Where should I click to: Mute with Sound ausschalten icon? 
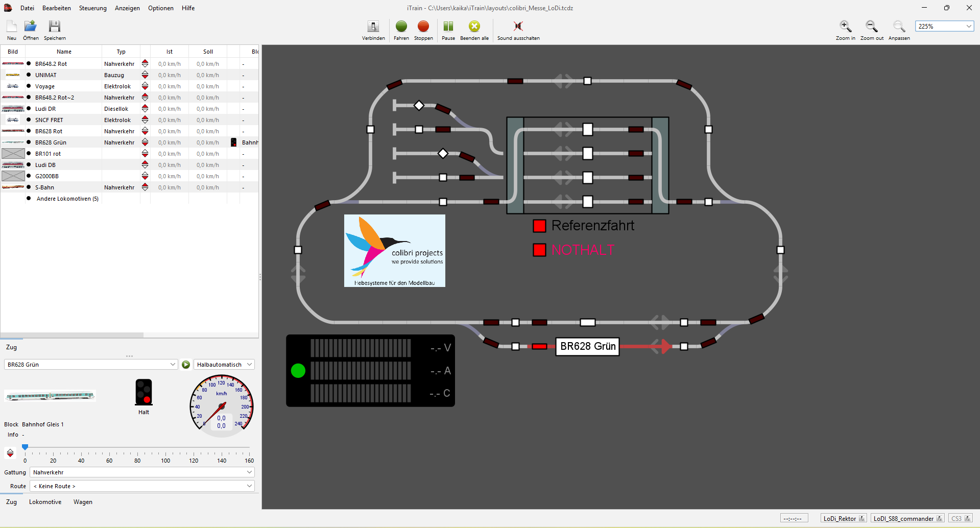click(x=518, y=27)
